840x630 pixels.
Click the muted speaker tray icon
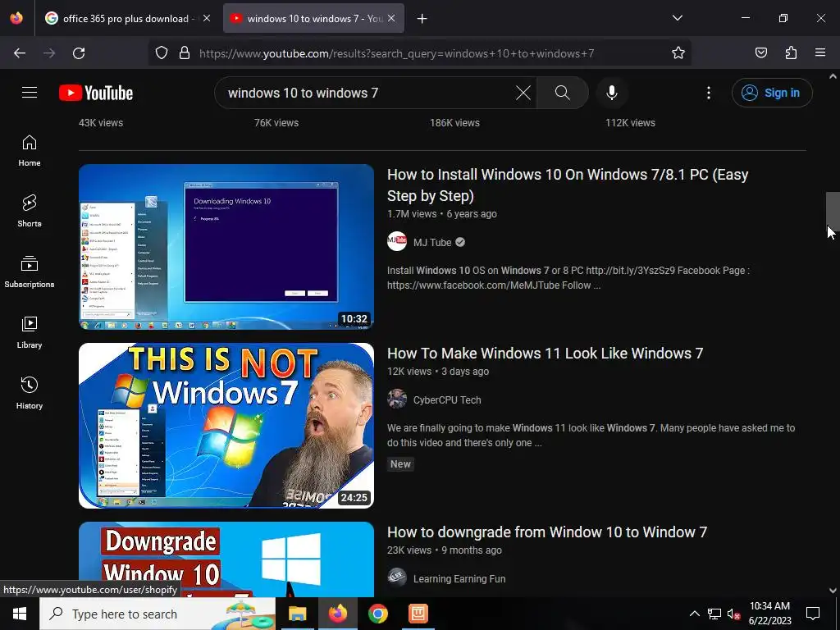[734, 614]
